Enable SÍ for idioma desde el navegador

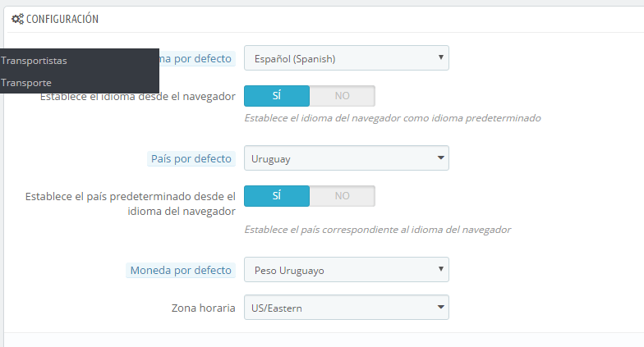coord(277,96)
